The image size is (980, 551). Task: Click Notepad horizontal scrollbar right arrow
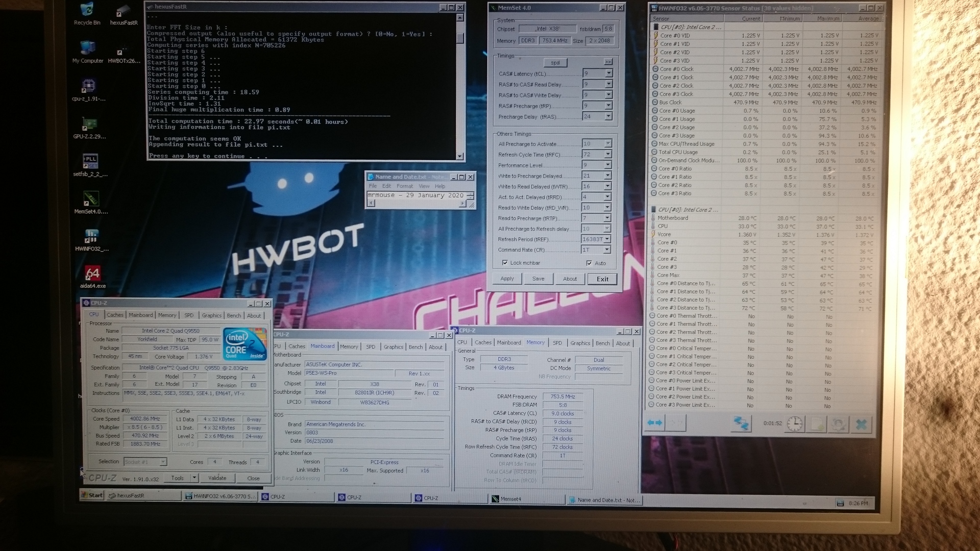pyautogui.click(x=462, y=204)
